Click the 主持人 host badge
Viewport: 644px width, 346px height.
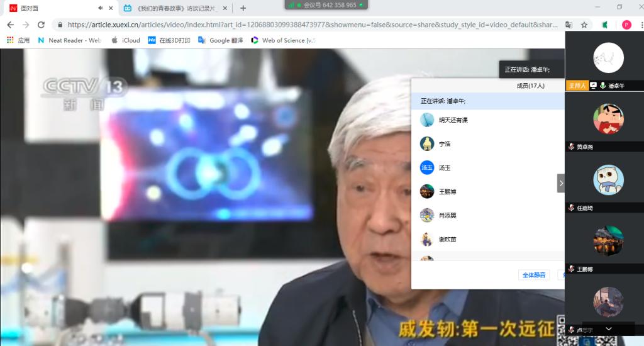point(577,86)
